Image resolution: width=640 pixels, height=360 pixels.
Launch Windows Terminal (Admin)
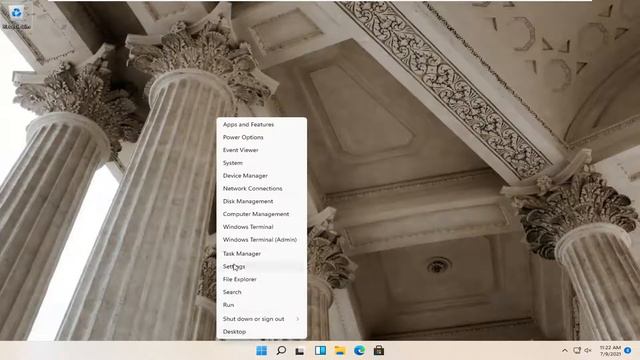click(262, 240)
